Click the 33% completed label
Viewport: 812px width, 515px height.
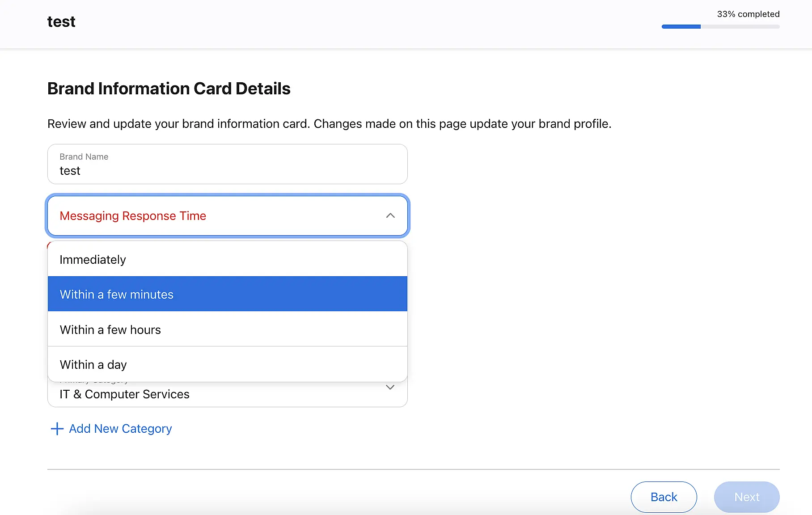click(x=748, y=14)
